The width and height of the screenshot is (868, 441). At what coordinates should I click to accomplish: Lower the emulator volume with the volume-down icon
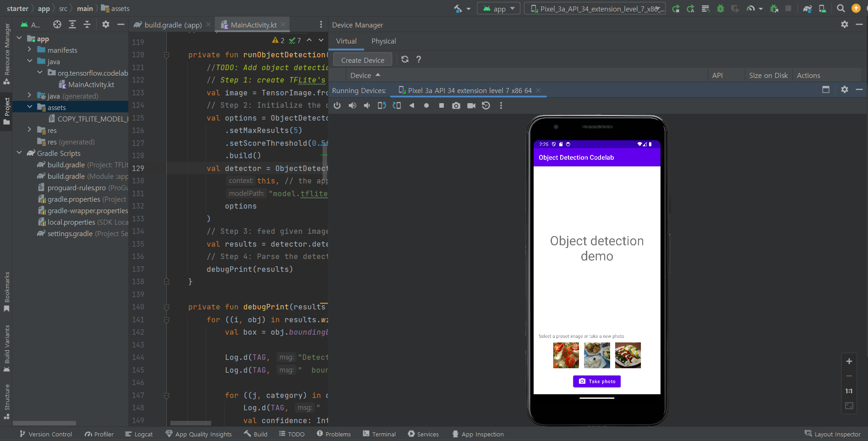[x=367, y=106]
